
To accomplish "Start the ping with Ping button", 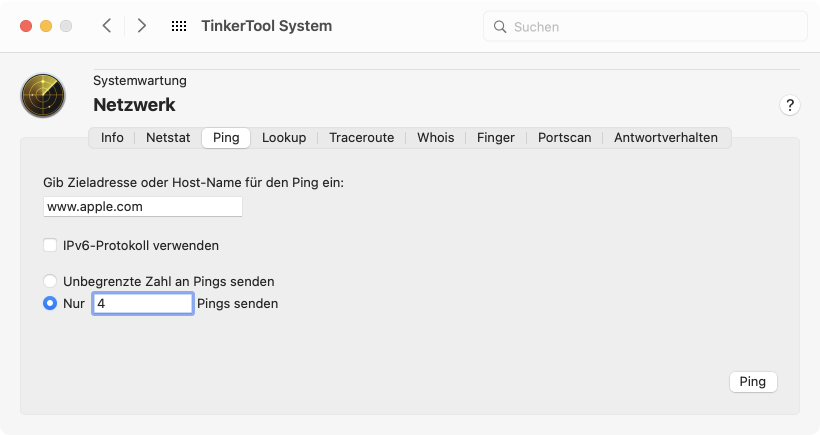I will click(753, 382).
